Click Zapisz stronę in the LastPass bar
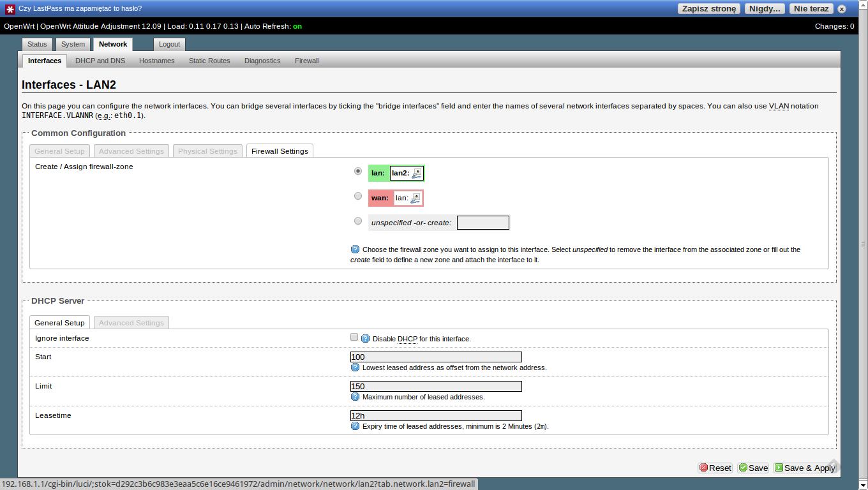Image resolution: width=868 pixels, height=490 pixels. pyautogui.click(x=709, y=9)
